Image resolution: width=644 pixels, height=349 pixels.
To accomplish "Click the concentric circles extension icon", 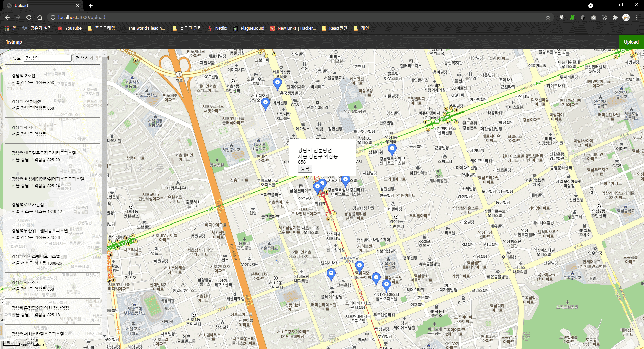I will point(604,17).
